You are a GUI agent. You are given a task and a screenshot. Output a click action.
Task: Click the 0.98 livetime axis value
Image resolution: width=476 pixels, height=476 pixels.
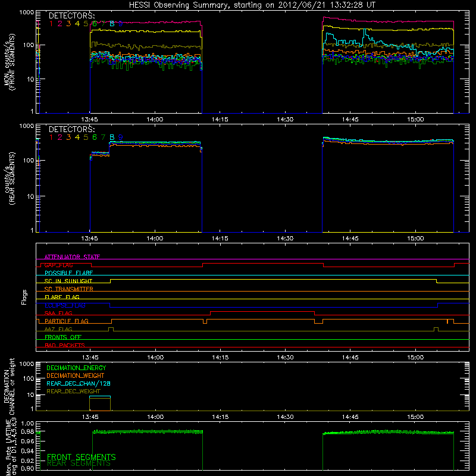[28, 431]
